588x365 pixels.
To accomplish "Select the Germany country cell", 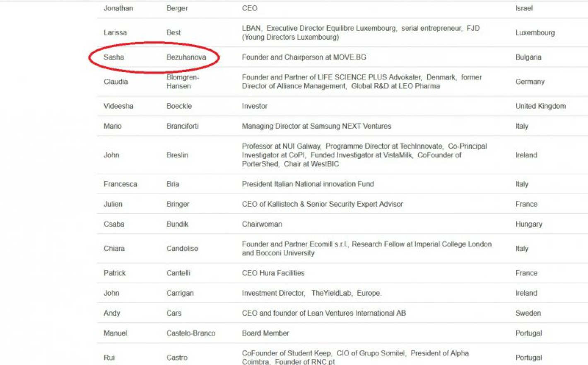I will click(x=530, y=82).
